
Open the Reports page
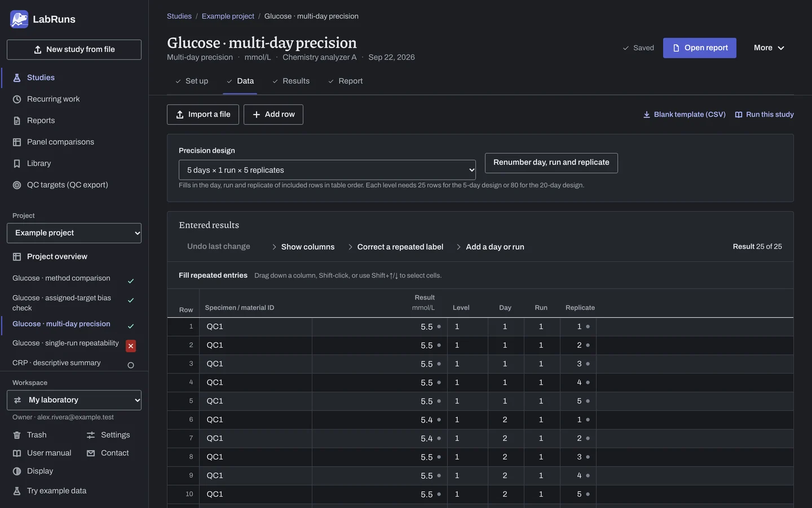[x=74, y=120]
